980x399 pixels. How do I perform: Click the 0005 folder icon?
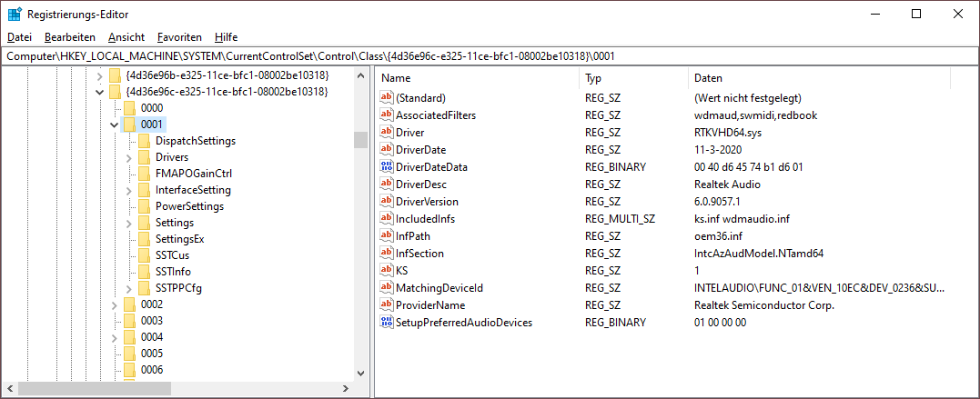coord(129,354)
